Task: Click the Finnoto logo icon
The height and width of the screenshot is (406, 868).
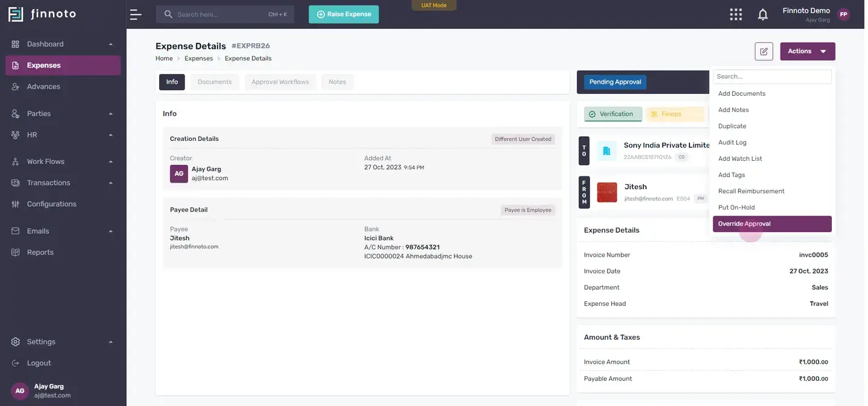Action: [16, 14]
